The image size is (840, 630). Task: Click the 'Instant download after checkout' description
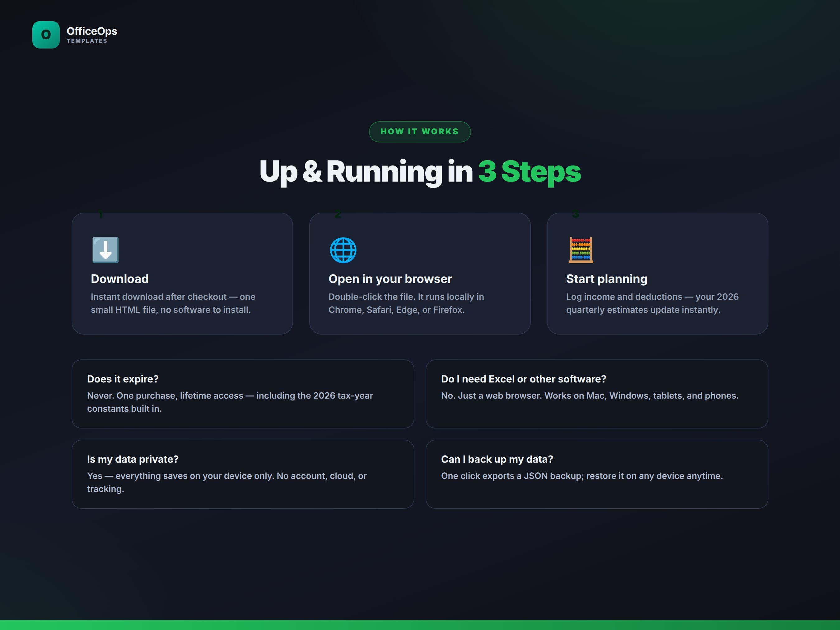point(173,303)
